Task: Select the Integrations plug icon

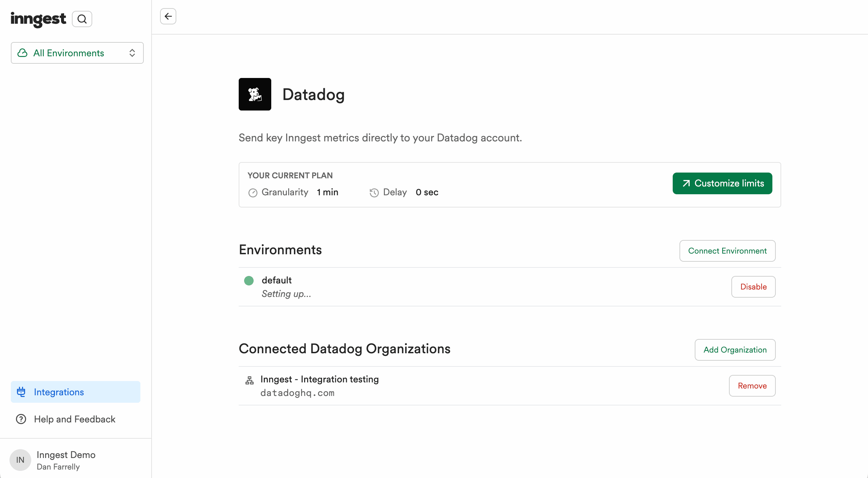Action: tap(21, 392)
